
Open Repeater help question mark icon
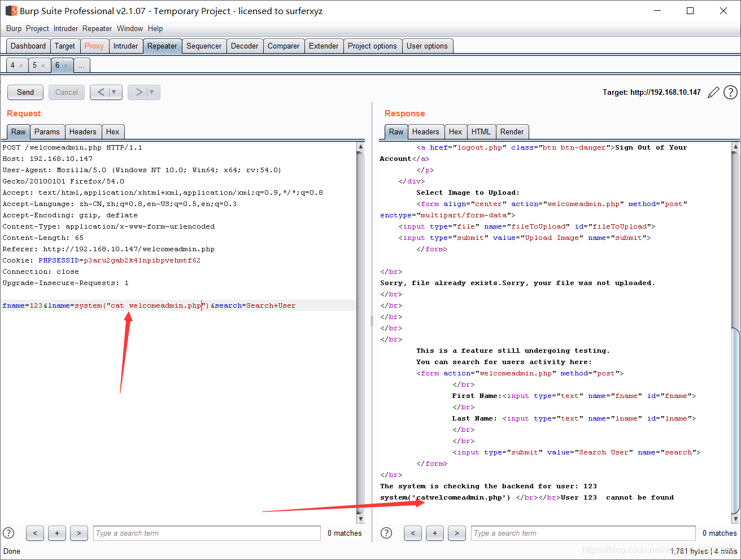point(730,92)
